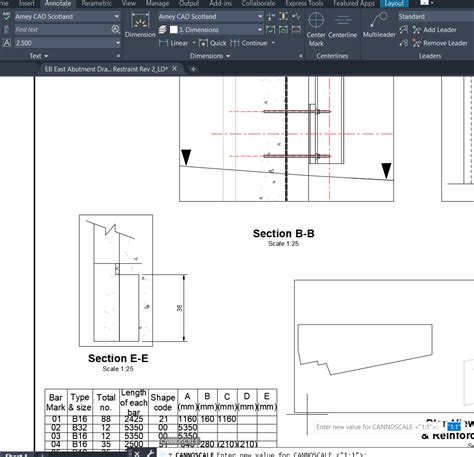Open the Featured Apps tab

[x=354, y=3]
